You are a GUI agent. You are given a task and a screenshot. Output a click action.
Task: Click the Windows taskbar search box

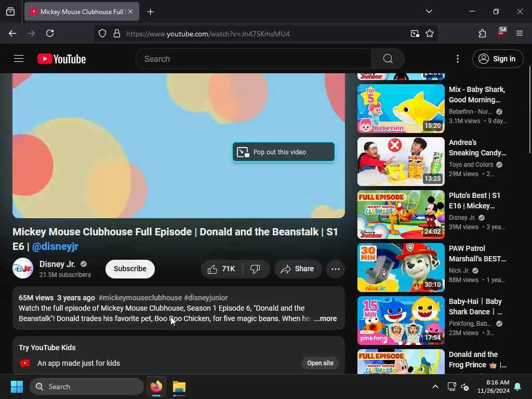tap(87, 387)
